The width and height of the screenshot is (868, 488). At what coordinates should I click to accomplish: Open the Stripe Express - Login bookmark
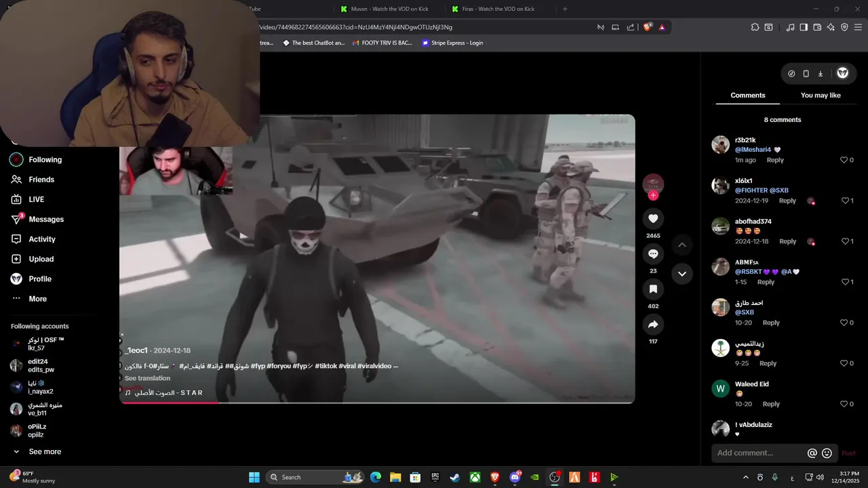click(452, 43)
